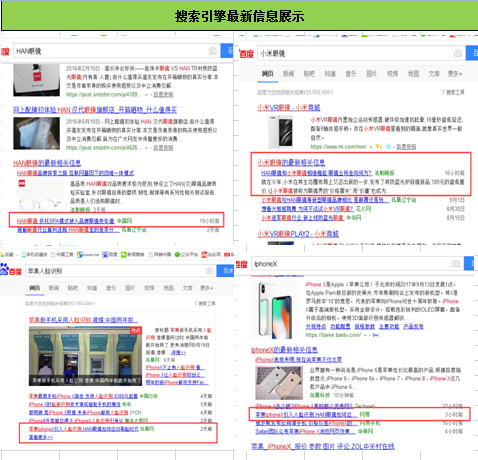The width and height of the screenshot is (478, 460).
Task: Click https://baike.baidu.com/ green URL
Action: (x=333, y=335)
